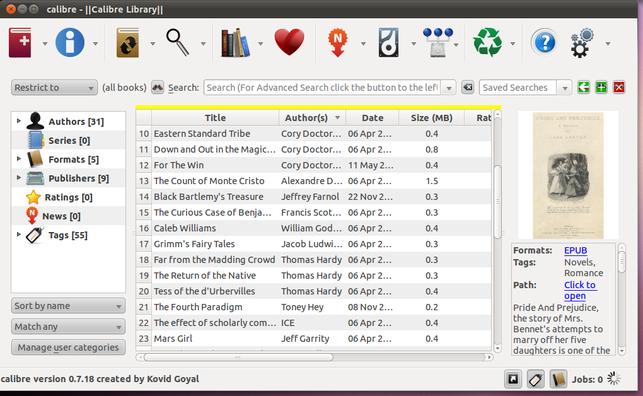Select row 'Mars Girl'

click(314, 339)
